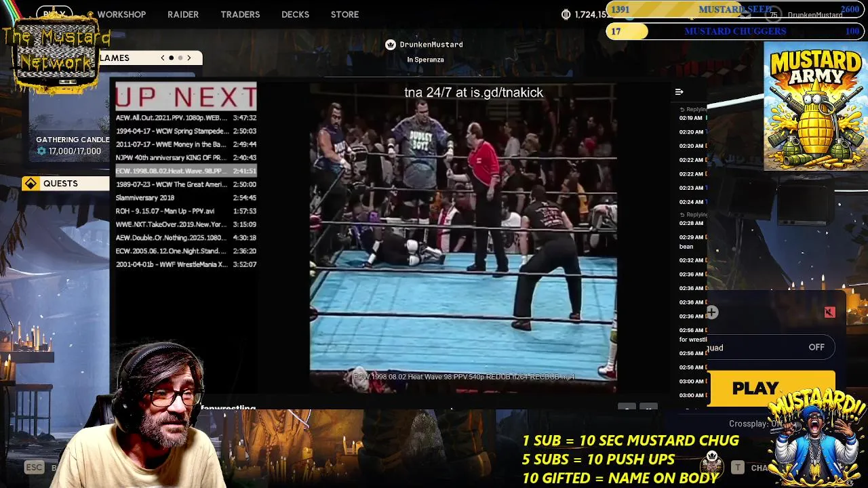Select 2011 WWE Money in the Bank entry

click(x=186, y=144)
